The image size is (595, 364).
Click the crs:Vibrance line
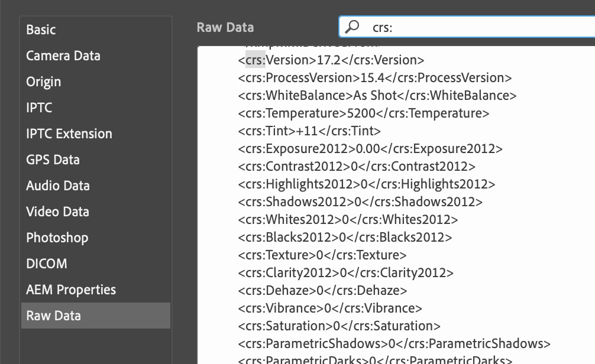[330, 308]
